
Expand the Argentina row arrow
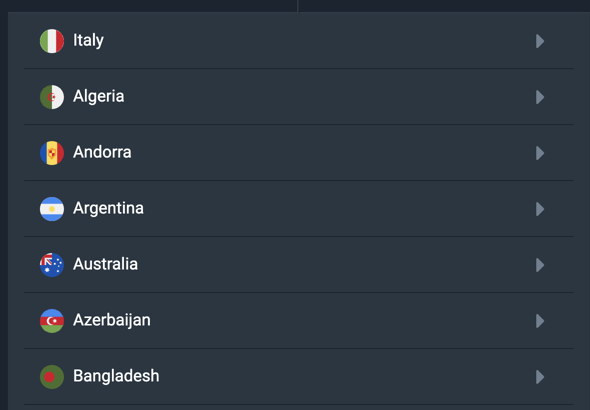[540, 209]
